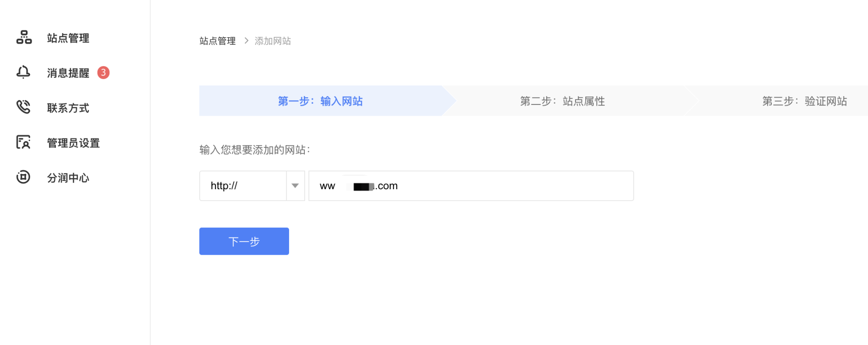
Task: Go to 消息提醒 in the sidebar
Action: (68, 73)
